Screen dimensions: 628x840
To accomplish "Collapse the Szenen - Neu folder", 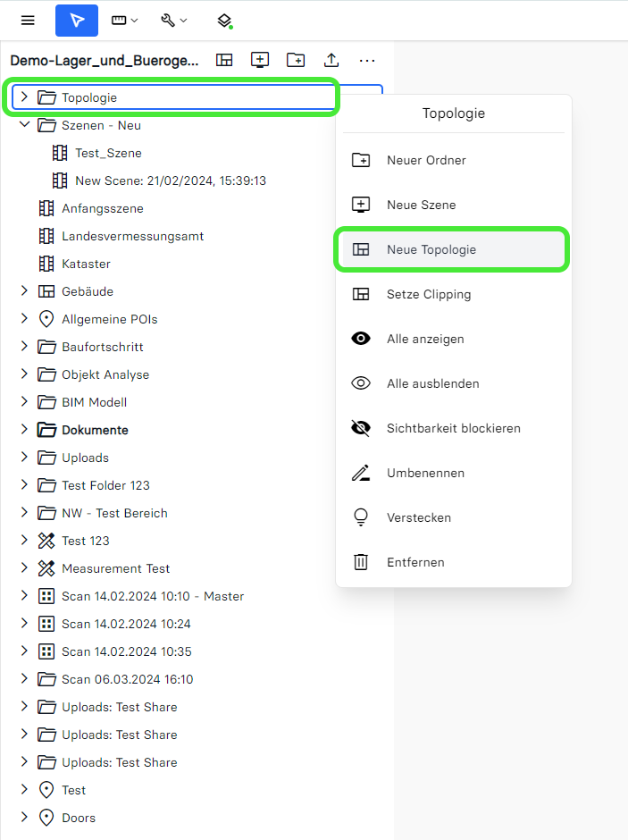I will [x=24, y=125].
